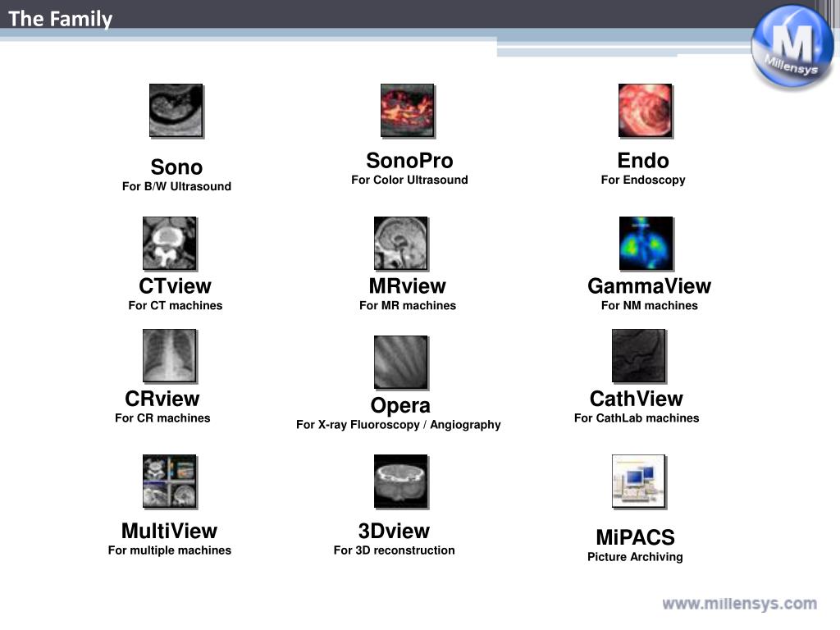Click the Sono B/W ultrasound thumbnail

pyautogui.click(x=176, y=111)
